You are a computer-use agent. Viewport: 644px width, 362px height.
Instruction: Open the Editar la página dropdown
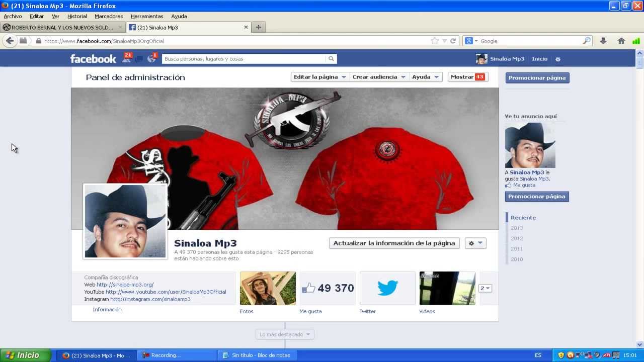coord(320,77)
